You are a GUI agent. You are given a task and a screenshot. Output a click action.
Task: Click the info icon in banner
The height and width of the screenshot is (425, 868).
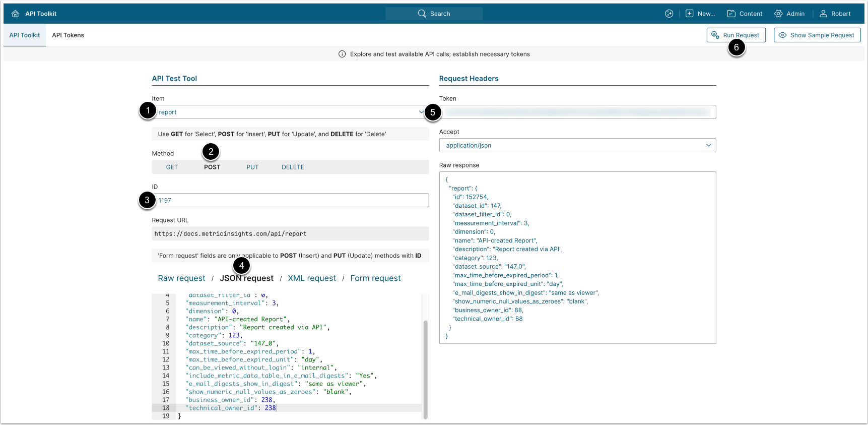[342, 54]
